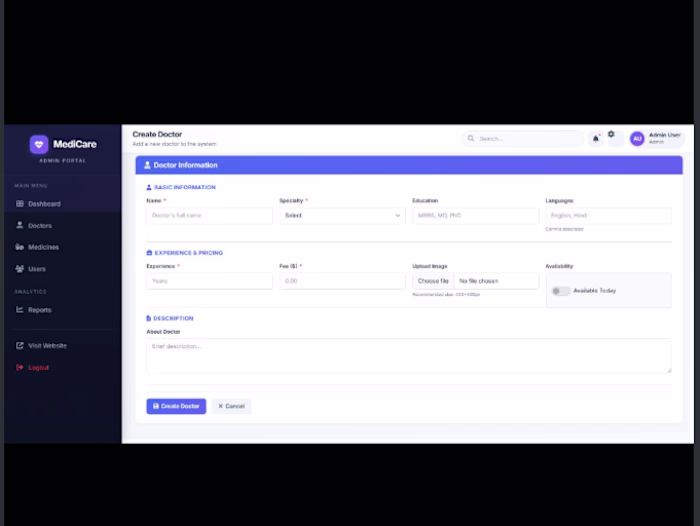Screen dimensions: 700x526
Task: Click the Name input field
Action: pyautogui.click(x=209, y=215)
